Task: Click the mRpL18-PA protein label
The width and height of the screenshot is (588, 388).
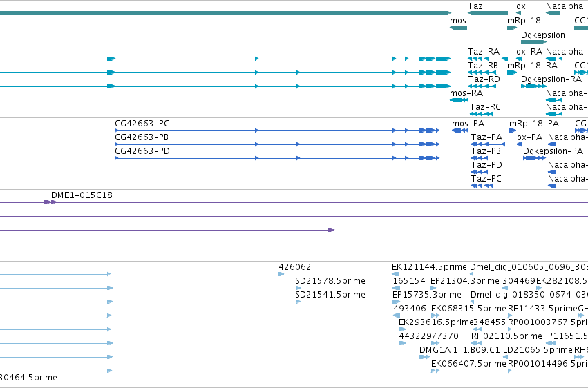Action: (x=534, y=123)
